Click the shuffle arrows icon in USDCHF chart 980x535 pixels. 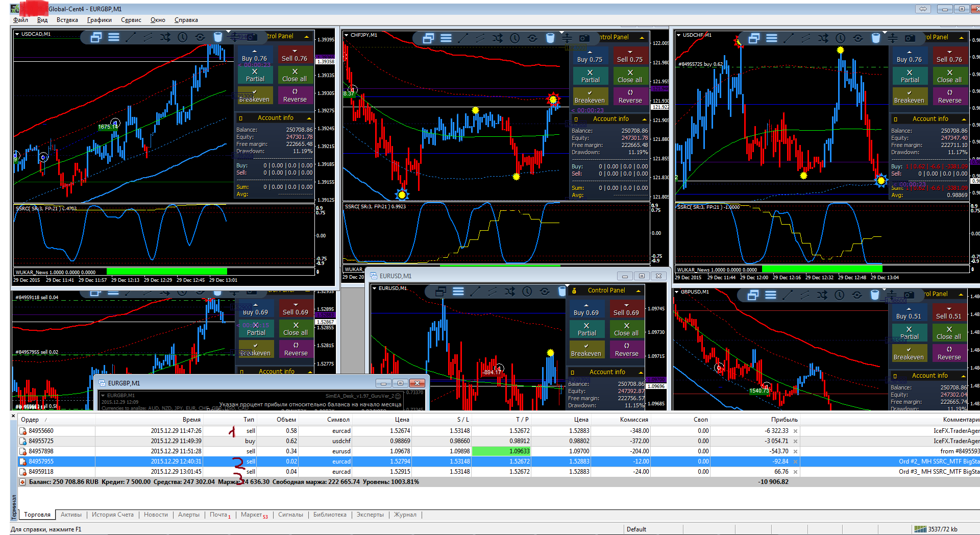(x=823, y=38)
